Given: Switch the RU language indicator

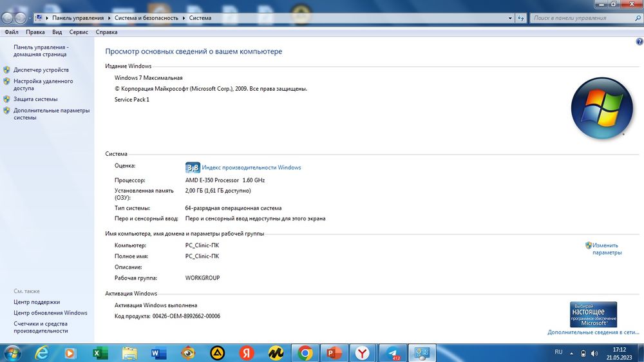Looking at the screenshot, I should point(558,352).
